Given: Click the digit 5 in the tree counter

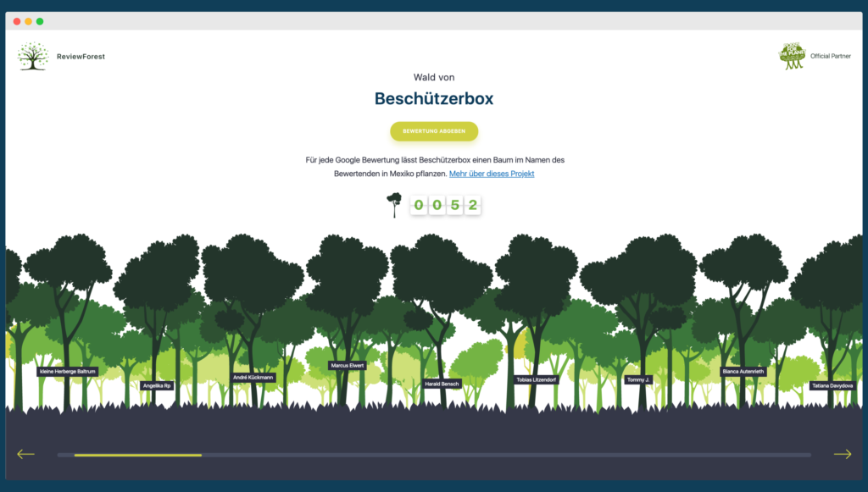Looking at the screenshot, I should point(455,205).
